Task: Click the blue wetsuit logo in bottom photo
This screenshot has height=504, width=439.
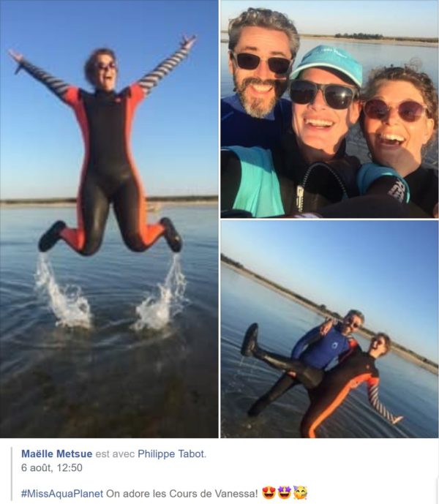Action: click(x=334, y=345)
